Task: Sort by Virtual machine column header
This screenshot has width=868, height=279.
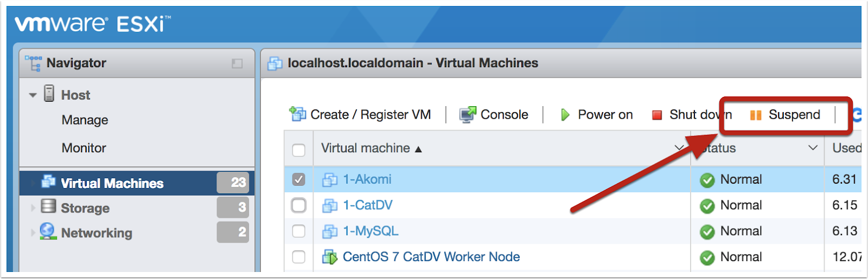Action: coord(372,148)
